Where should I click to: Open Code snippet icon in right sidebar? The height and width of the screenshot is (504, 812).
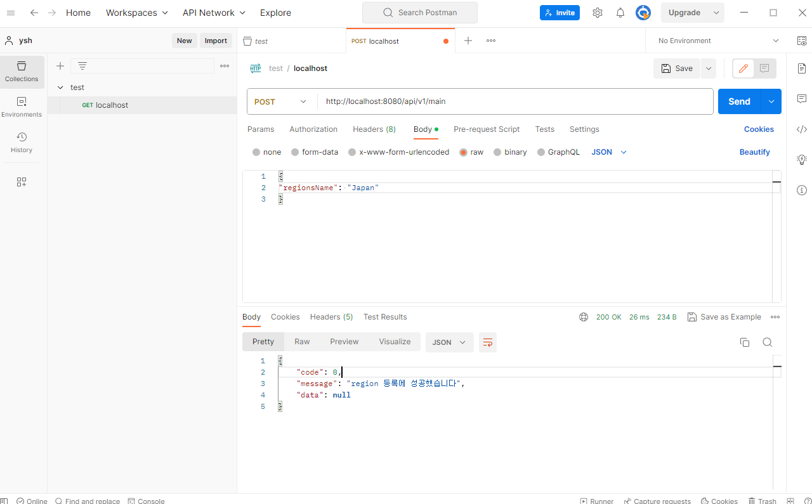[802, 129]
